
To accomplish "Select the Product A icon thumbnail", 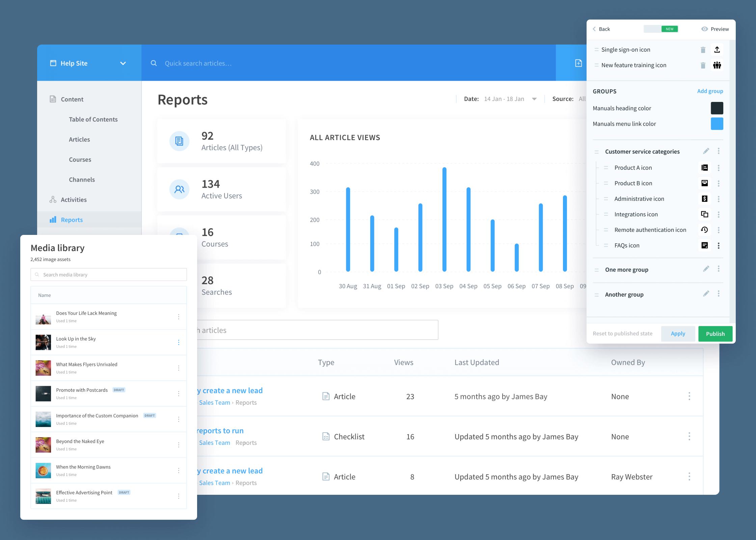I will [x=704, y=168].
